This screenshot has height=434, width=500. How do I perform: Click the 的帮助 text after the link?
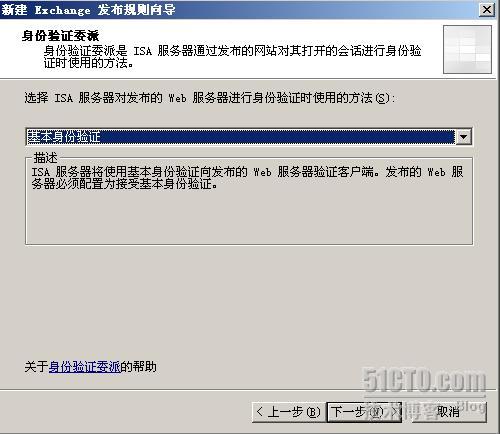point(138,367)
